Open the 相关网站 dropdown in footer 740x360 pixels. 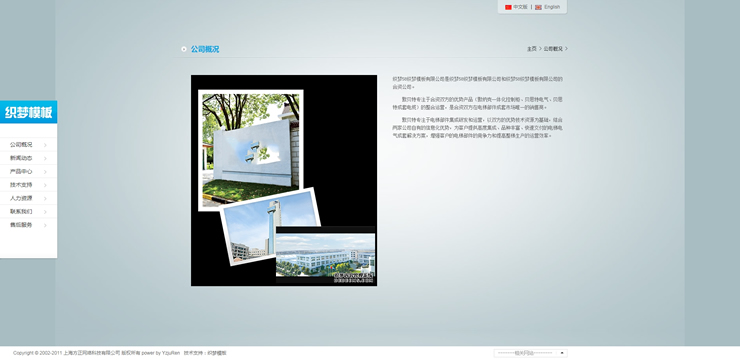click(x=530, y=353)
